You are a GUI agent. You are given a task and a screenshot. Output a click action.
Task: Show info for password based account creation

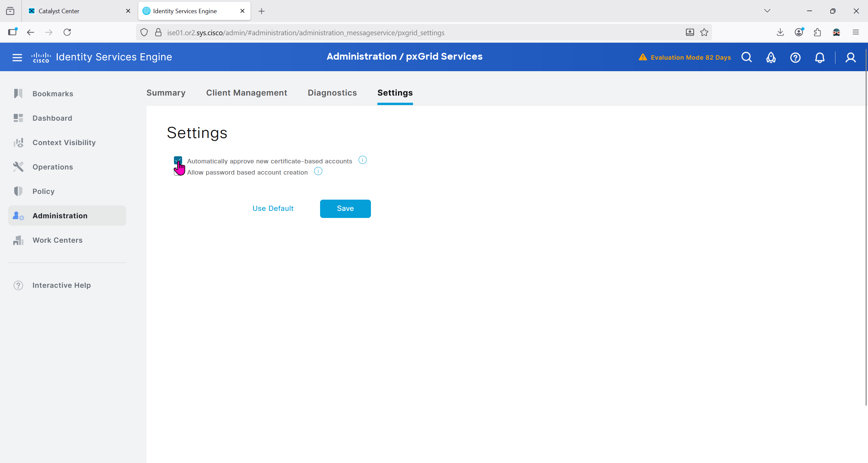click(318, 171)
